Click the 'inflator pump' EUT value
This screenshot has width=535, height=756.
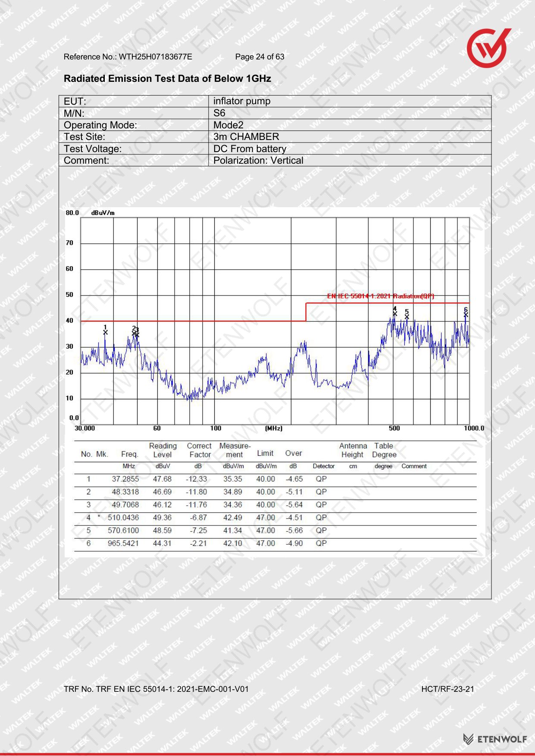coord(242,101)
